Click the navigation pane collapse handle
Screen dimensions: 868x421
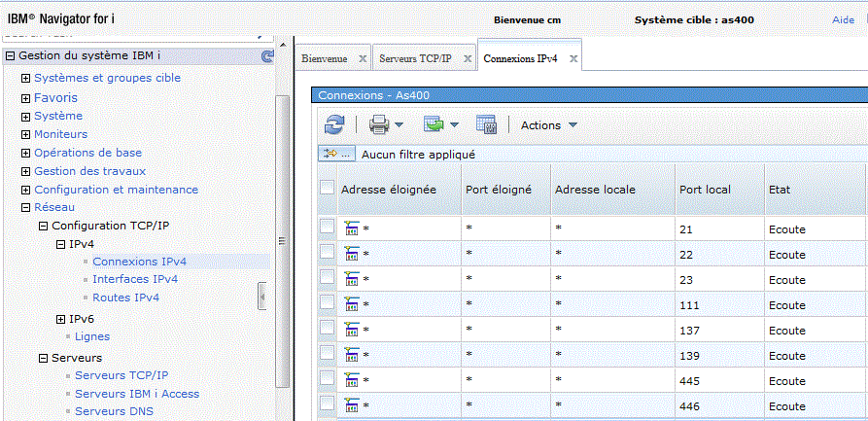click(263, 296)
